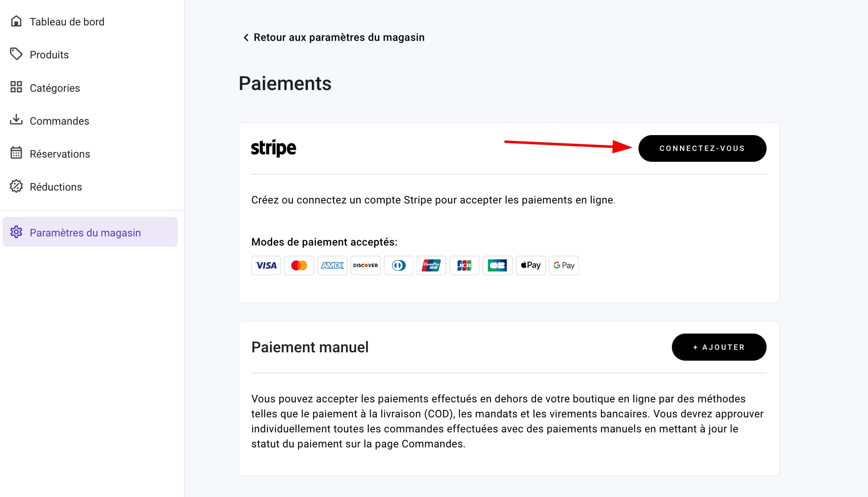Viewport: 868px width, 497px height.
Task: Click the Paramètres du magasin gear icon
Action: [16, 232]
